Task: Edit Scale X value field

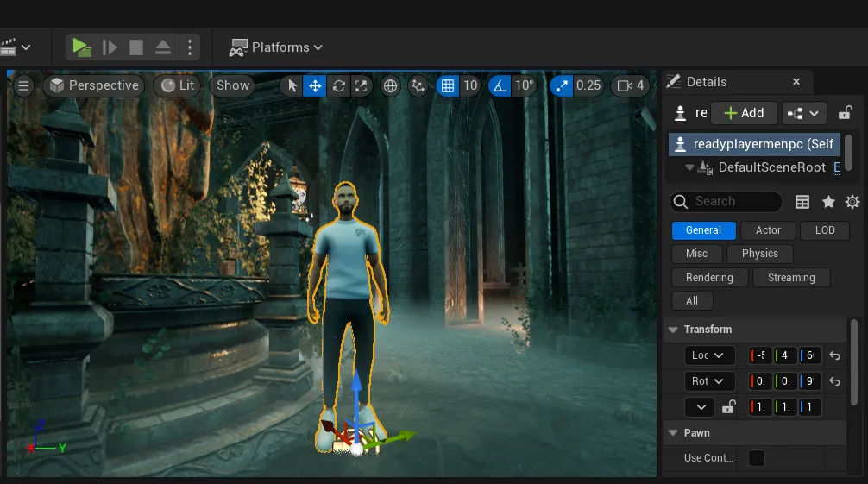Action: (760, 407)
